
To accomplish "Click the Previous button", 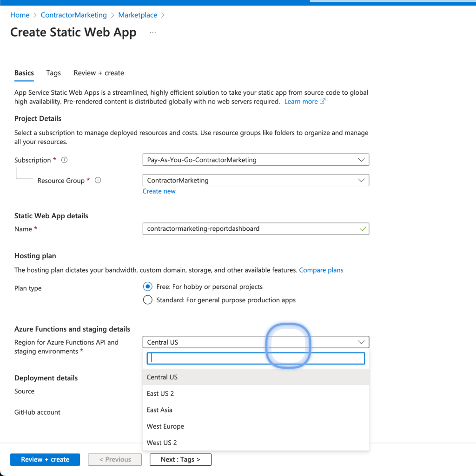I will pyautogui.click(x=115, y=459).
